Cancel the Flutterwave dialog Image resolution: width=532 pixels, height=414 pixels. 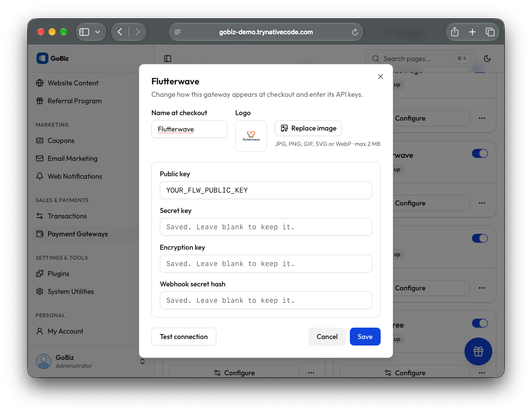(x=327, y=337)
